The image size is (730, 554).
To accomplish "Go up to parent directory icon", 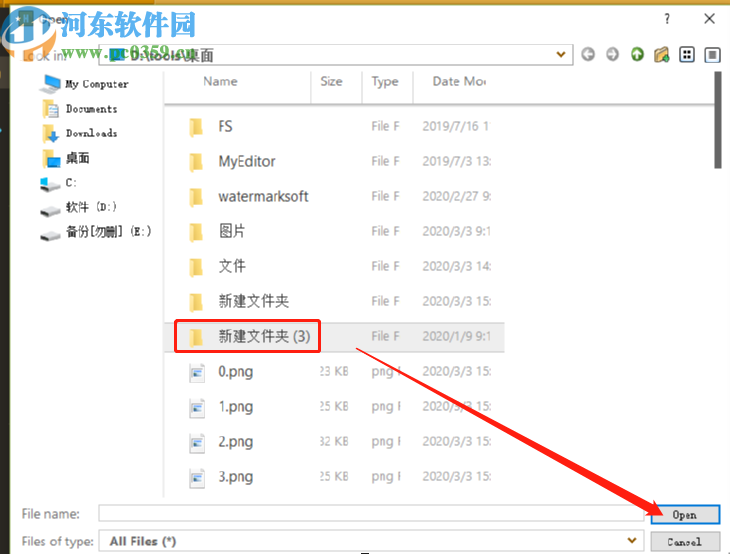I will click(637, 54).
